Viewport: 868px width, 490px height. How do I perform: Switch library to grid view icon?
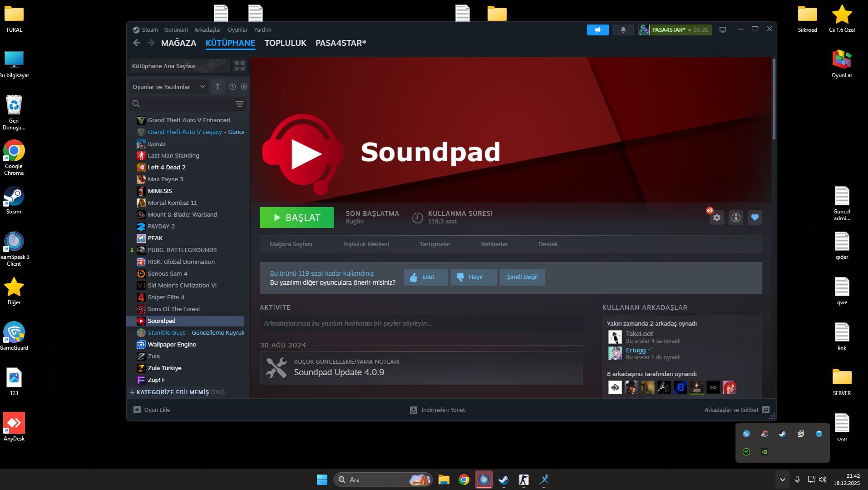[240, 66]
